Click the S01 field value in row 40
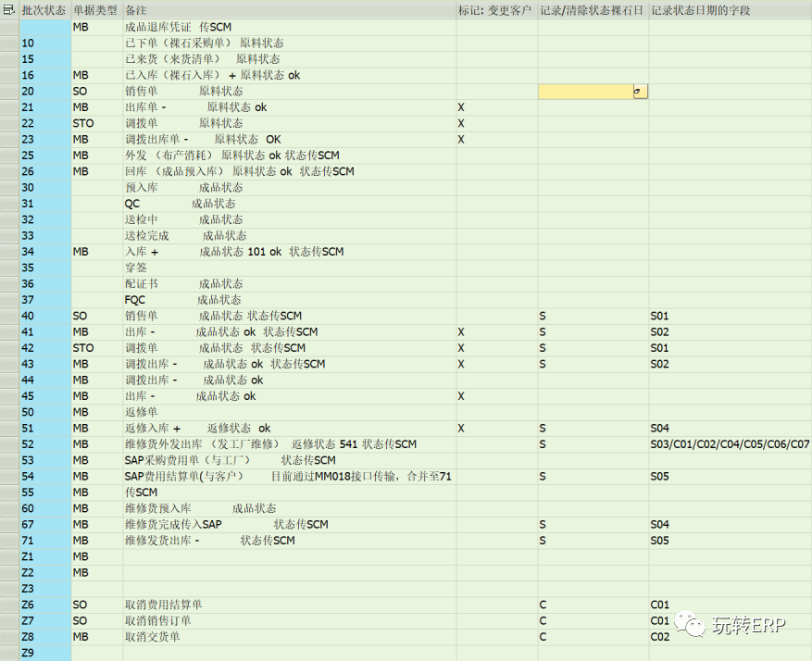Image resolution: width=812 pixels, height=661 pixels. (x=660, y=316)
